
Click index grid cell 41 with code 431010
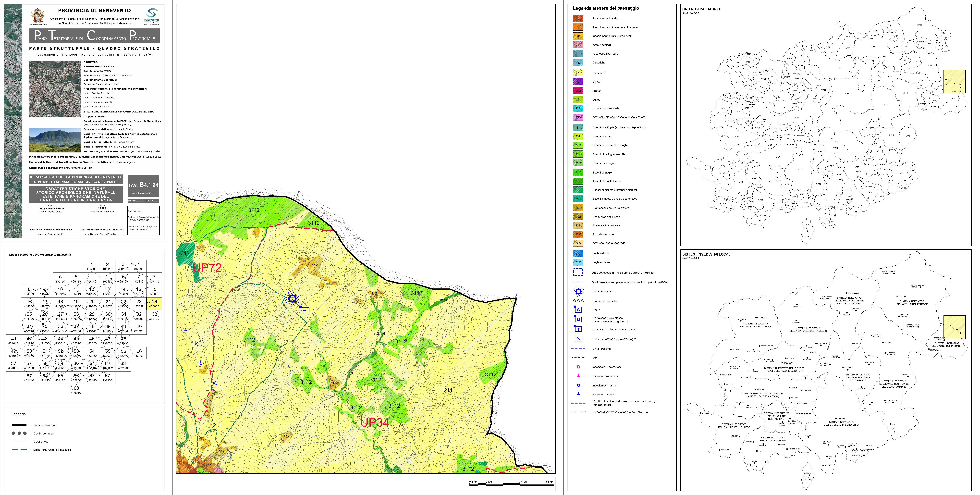(14, 341)
